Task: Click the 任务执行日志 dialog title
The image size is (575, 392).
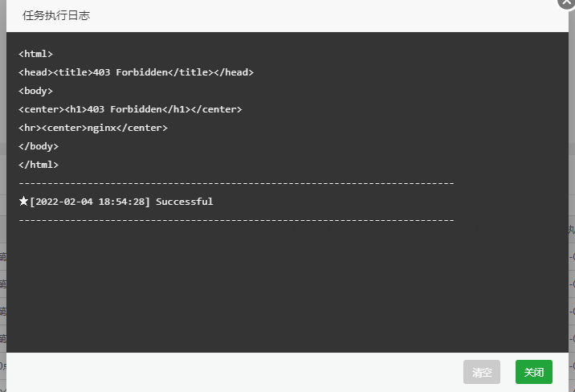Action: 56,15
